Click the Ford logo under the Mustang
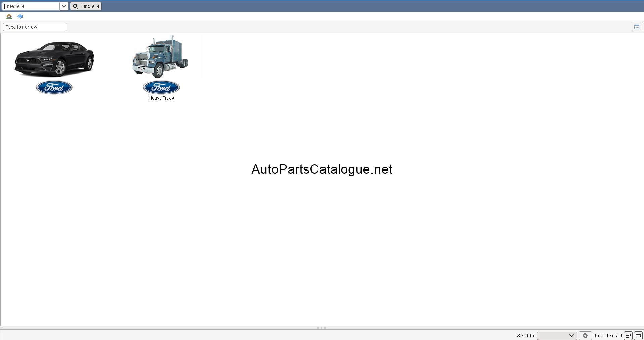 54,88
